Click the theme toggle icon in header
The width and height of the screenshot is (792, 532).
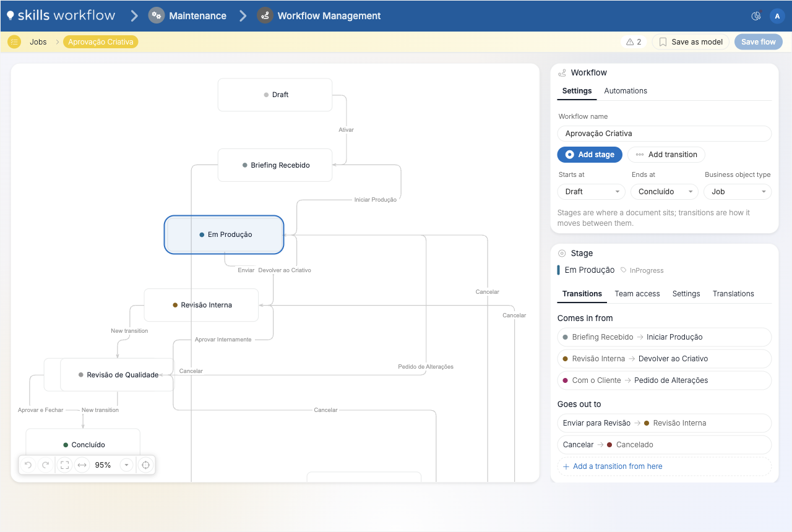point(755,16)
